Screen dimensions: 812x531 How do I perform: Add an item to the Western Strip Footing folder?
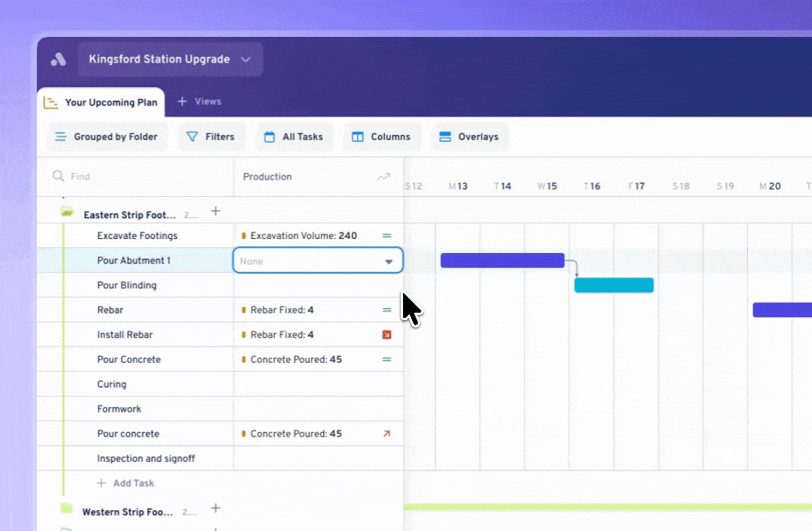coord(216,508)
